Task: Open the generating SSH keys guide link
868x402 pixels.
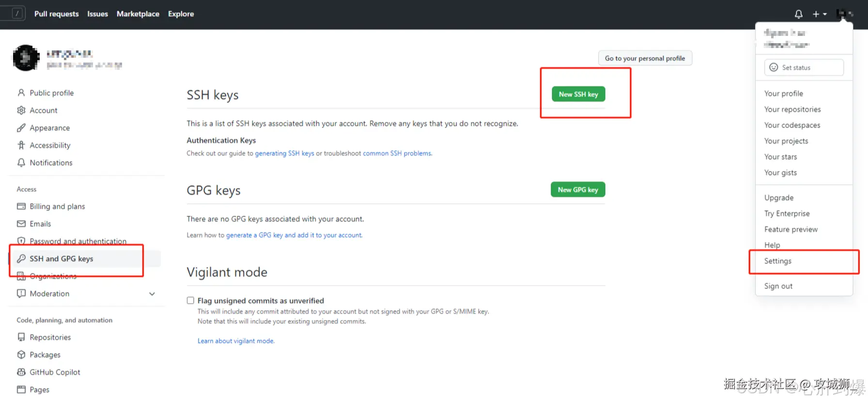Action: pyautogui.click(x=284, y=153)
